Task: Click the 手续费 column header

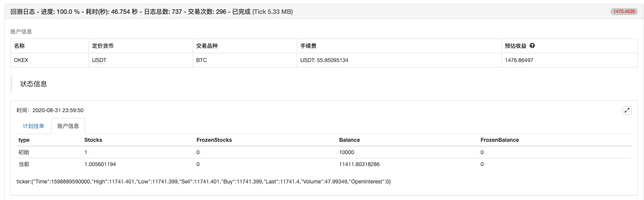Action: pos(308,46)
